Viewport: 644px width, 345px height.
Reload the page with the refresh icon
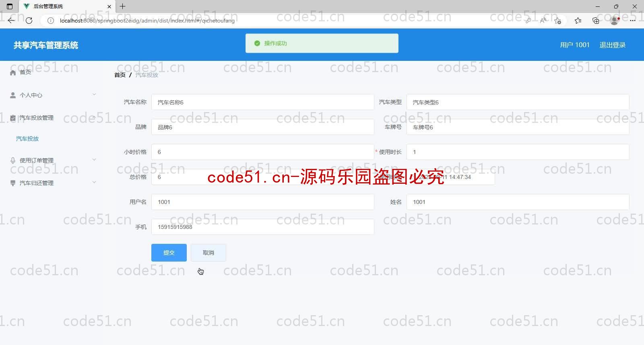[29, 21]
